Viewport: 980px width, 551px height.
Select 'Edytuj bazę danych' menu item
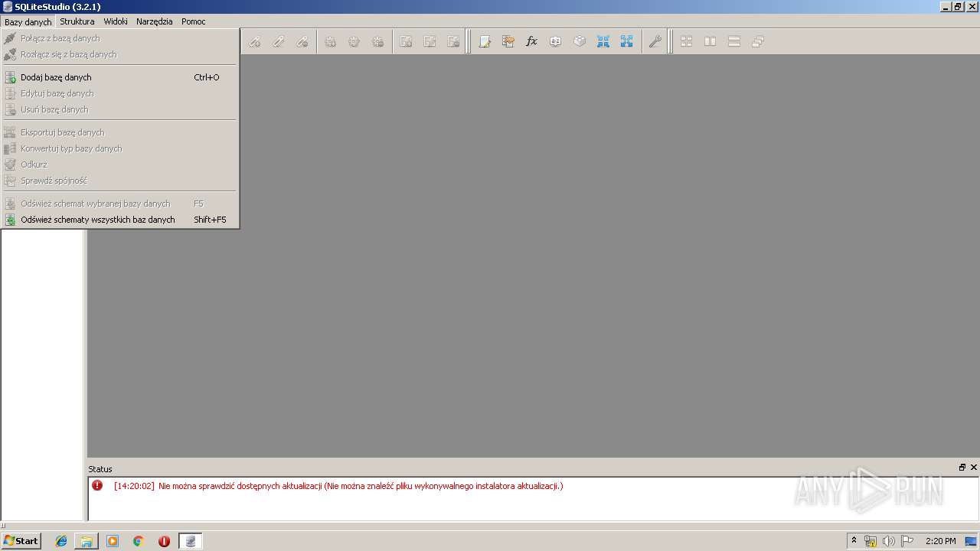coord(120,93)
